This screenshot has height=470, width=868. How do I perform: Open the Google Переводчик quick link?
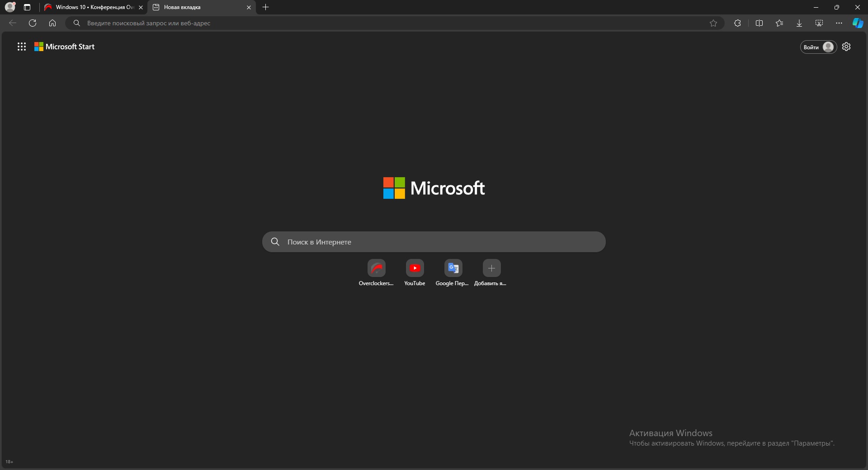point(453,273)
